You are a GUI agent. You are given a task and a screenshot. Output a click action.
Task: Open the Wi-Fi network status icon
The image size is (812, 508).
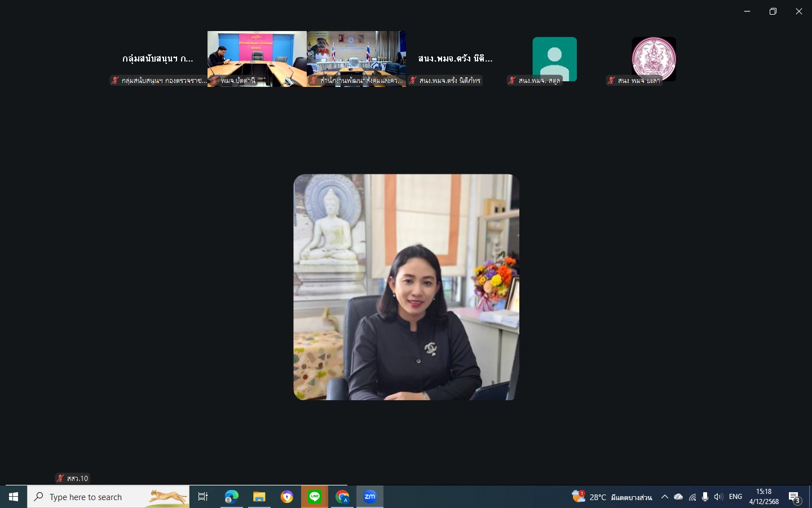tap(692, 497)
